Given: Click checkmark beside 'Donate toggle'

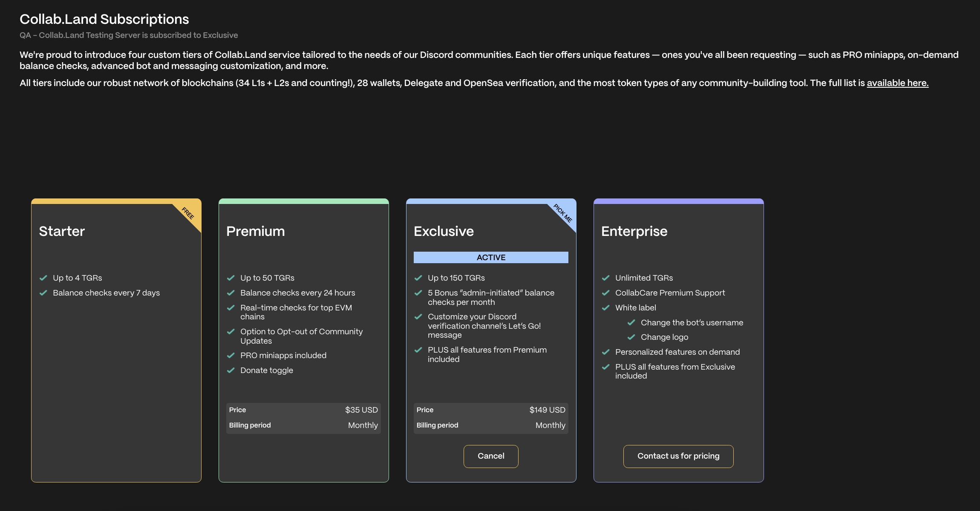Looking at the screenshot, I should [231, 370].
